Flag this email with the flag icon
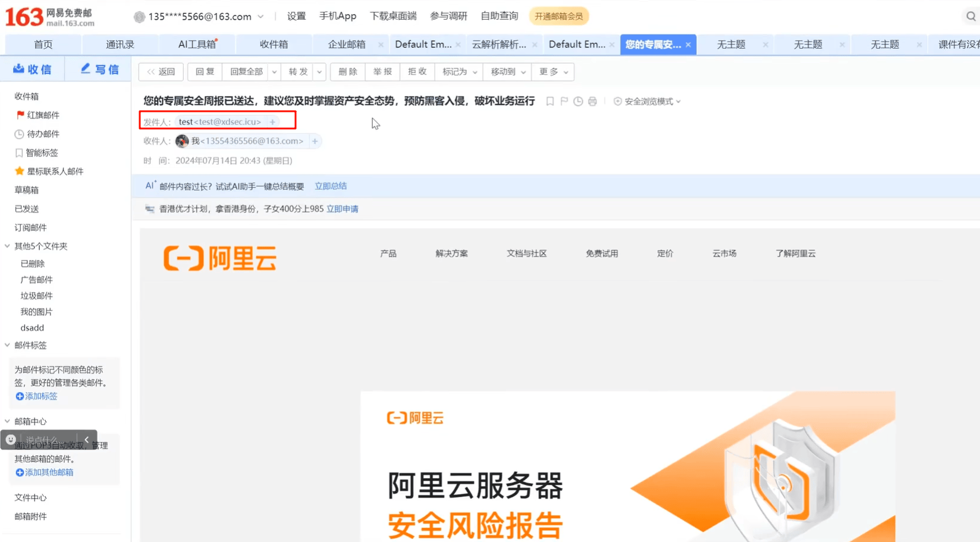Screen dimensions: 980x542 564,102
